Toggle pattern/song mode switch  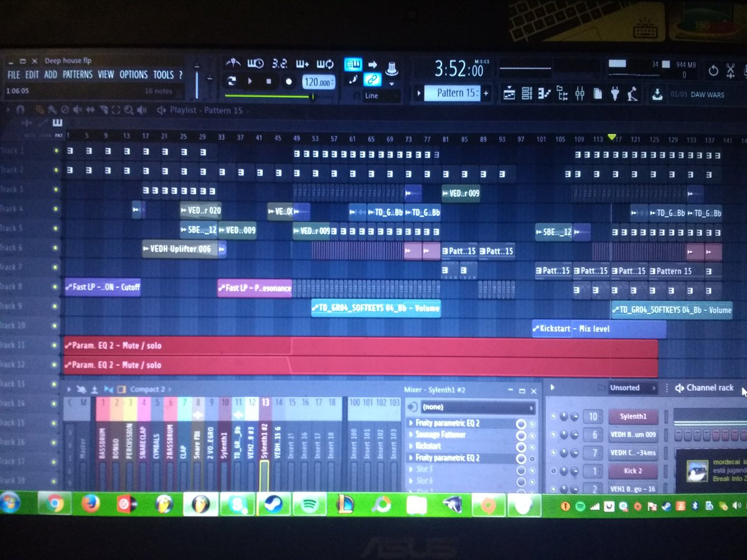tap(232, 81)
